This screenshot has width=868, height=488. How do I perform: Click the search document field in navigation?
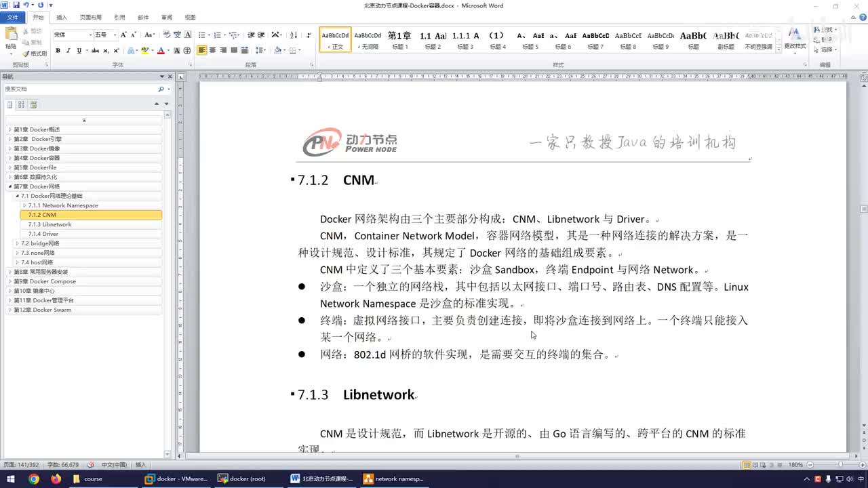pyautogui.click(x=80, y=89)
